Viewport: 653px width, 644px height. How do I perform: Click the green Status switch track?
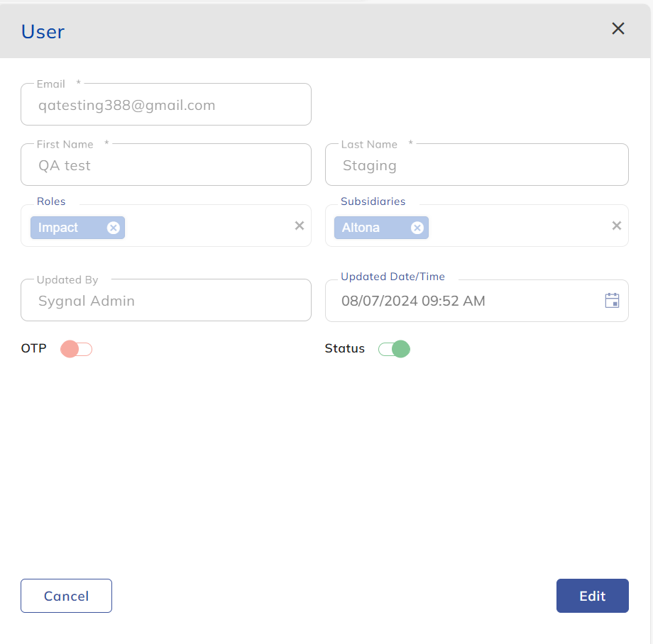[394, 349]
